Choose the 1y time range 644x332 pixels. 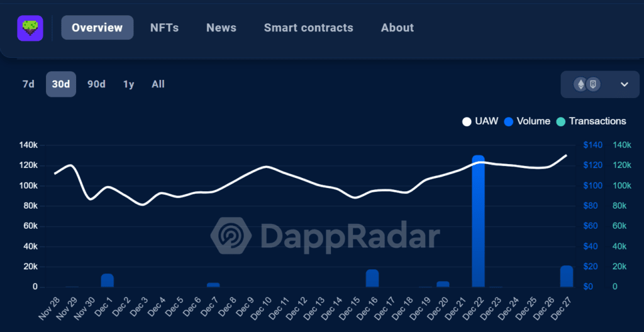[x=129, y=84]
